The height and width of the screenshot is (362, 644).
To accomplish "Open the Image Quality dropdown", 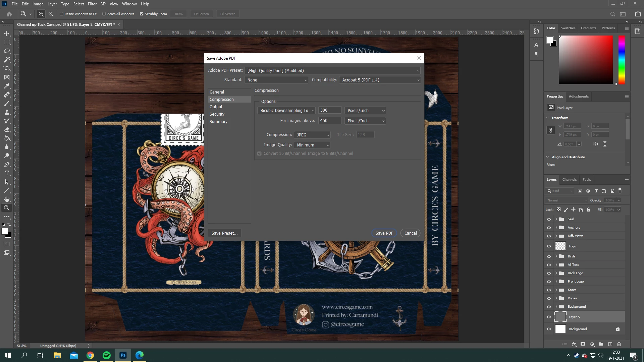I will 312,145.
